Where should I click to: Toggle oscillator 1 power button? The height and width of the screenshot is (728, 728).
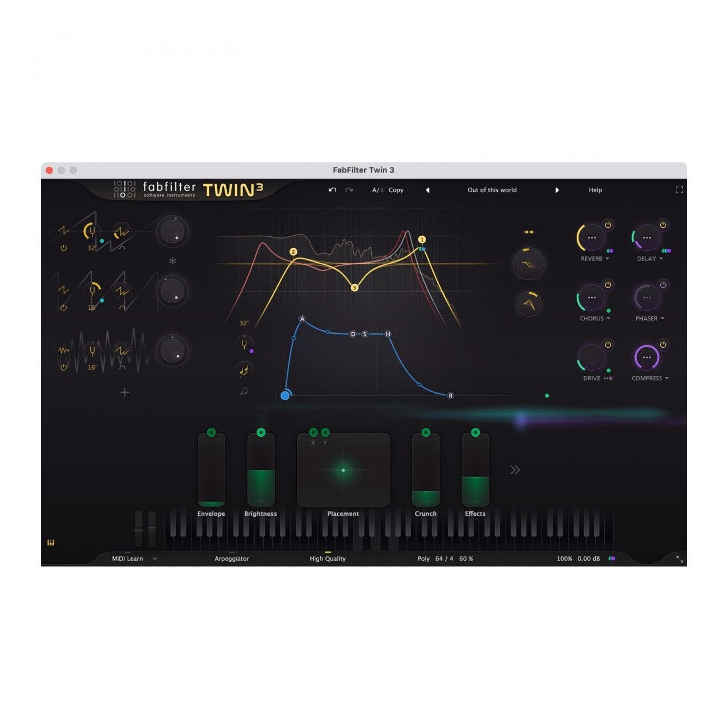click(63, 248)
